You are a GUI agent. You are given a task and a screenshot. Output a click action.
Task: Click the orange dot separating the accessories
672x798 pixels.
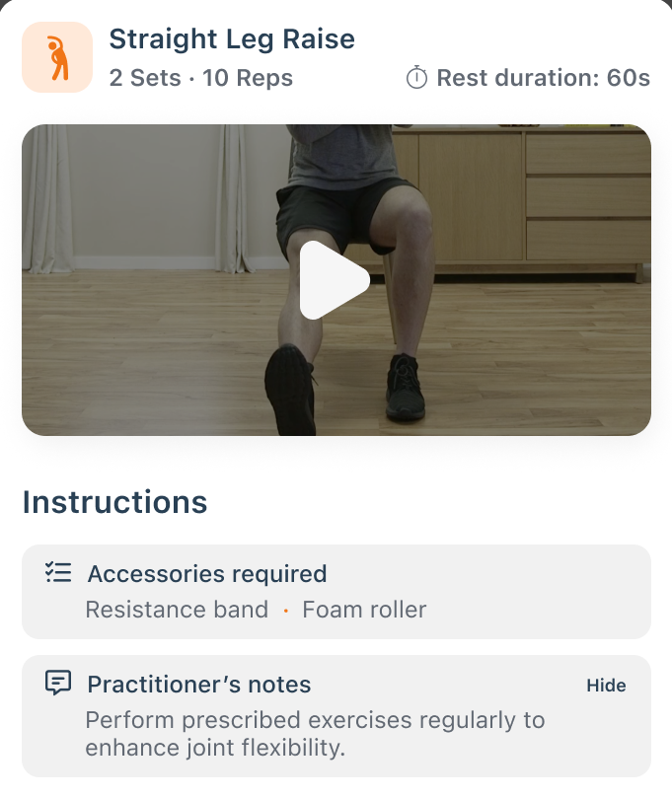285,611
